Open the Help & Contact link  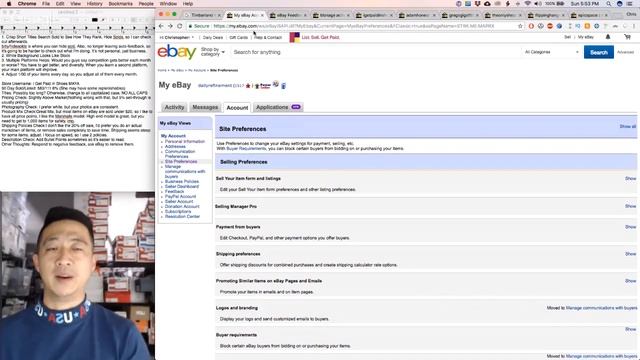[268, 37]
